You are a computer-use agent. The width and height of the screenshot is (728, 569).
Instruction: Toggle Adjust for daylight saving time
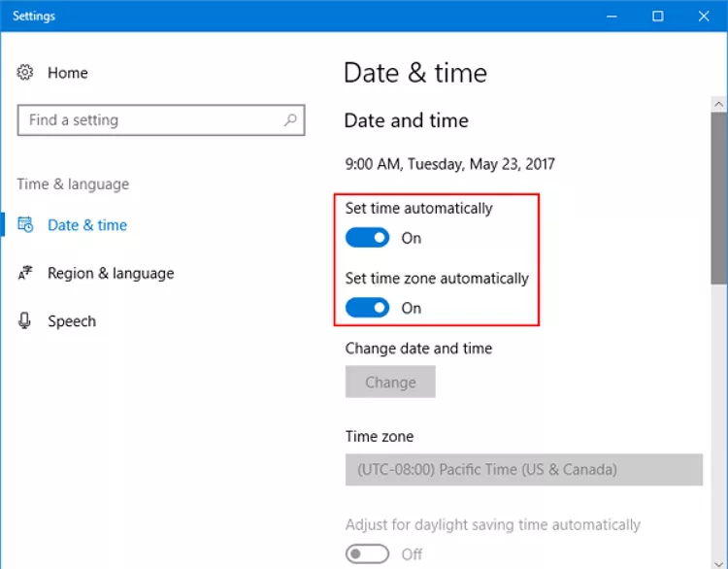click(x=367, y=554)
